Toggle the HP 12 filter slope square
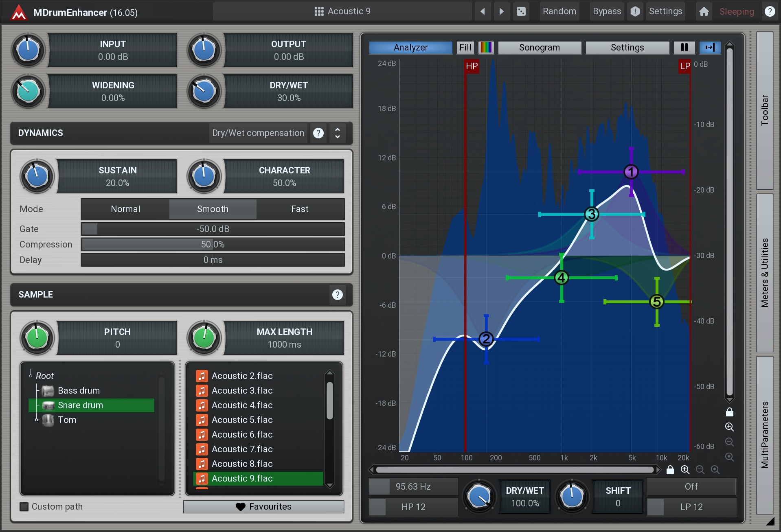781x532 pixels. tap(377, 507)
